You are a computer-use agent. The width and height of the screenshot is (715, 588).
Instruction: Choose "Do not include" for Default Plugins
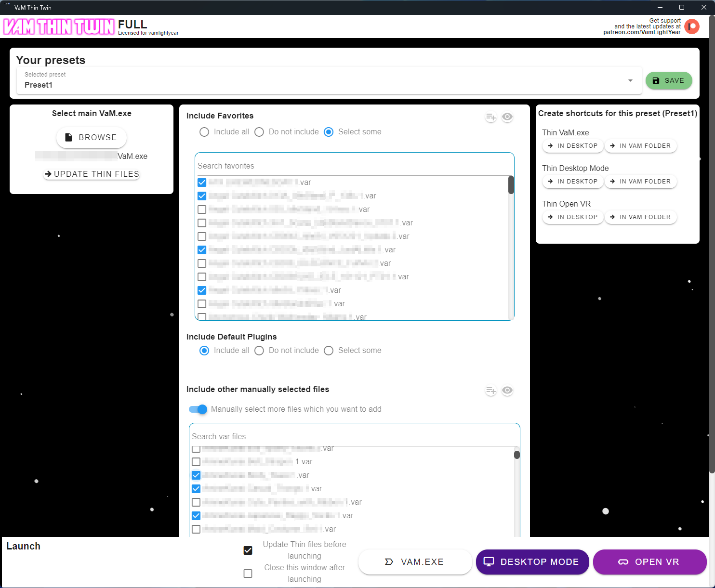[259, 351]
